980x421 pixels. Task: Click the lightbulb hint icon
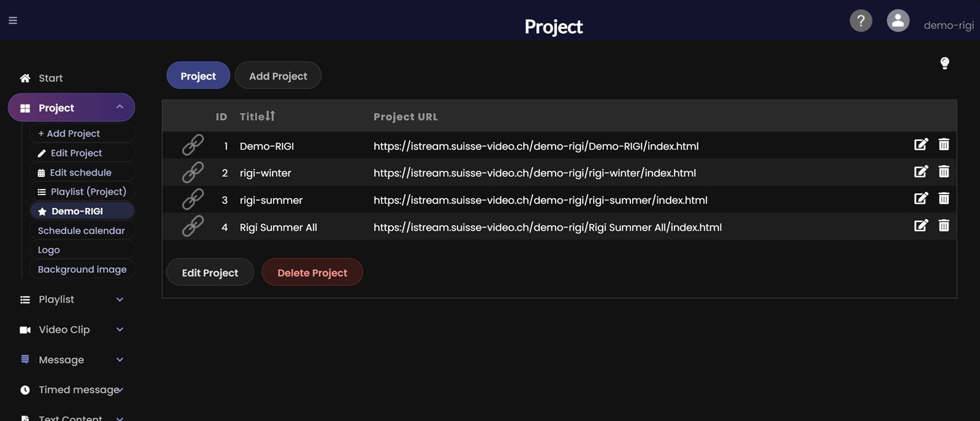(x=944, y=63)
